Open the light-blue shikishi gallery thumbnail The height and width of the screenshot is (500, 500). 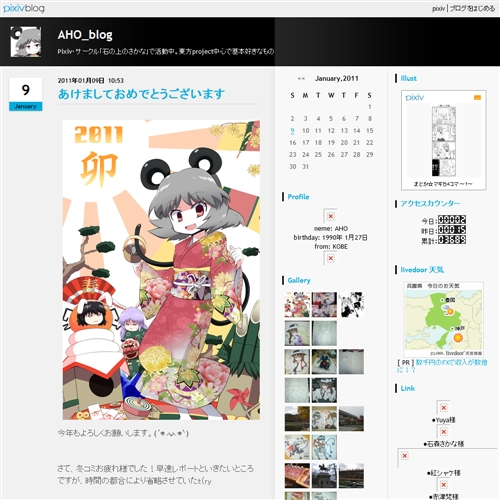(x=324, y=447)
